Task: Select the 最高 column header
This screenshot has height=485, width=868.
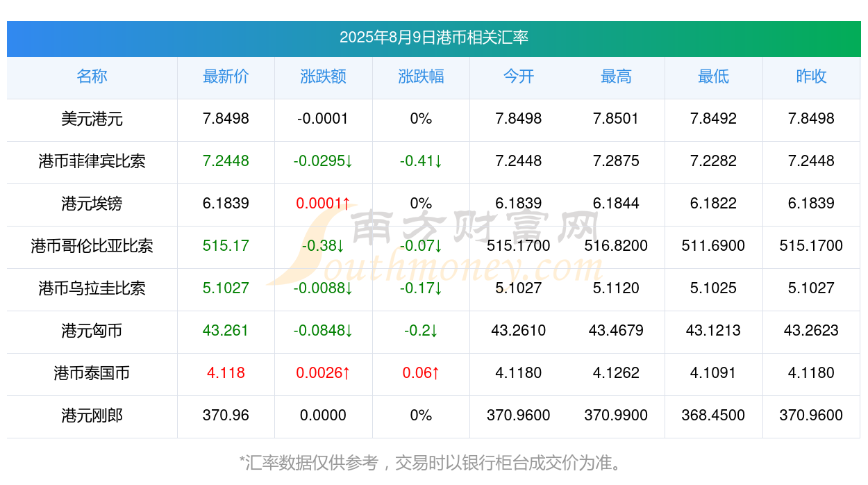Action: (616, 76)
